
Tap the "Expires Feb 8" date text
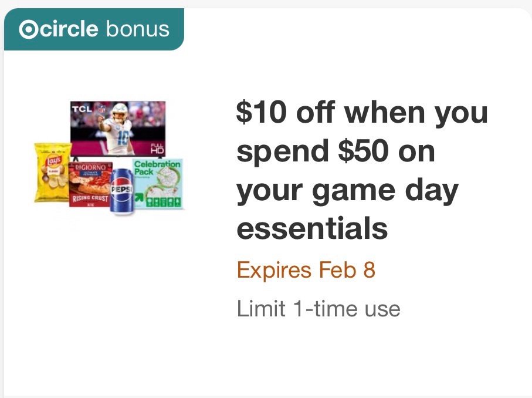pos(306,271)
